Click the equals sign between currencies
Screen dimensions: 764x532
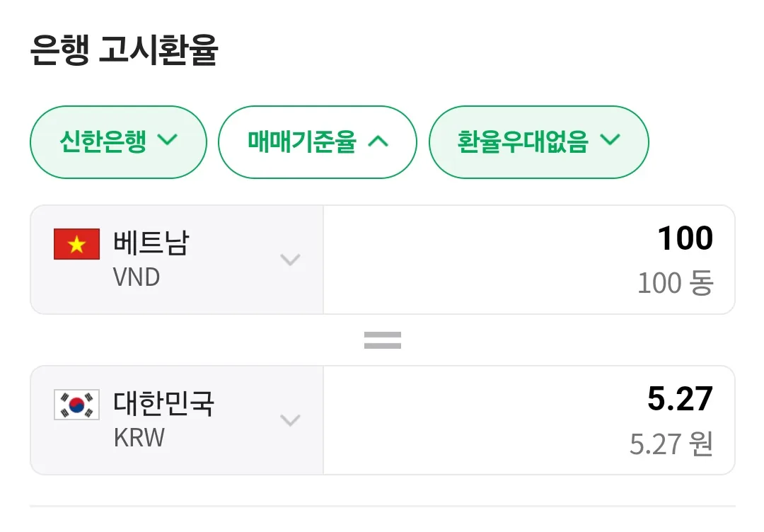point(383,340)
